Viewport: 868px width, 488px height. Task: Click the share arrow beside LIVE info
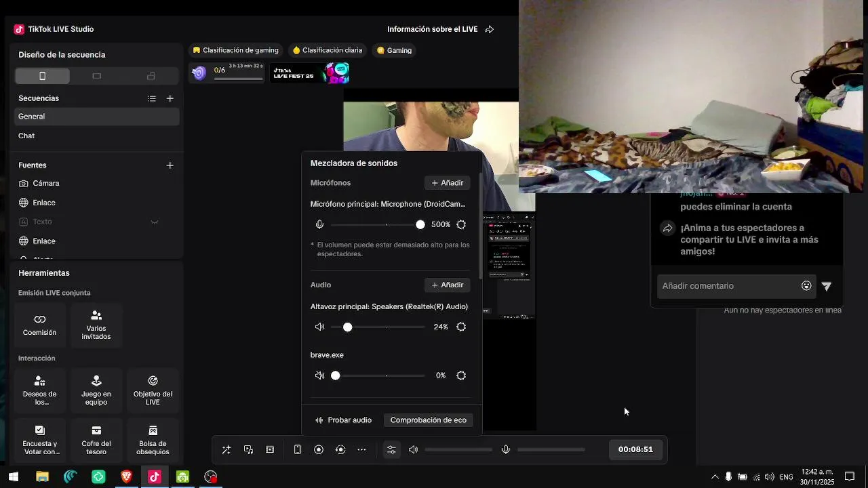490,29
